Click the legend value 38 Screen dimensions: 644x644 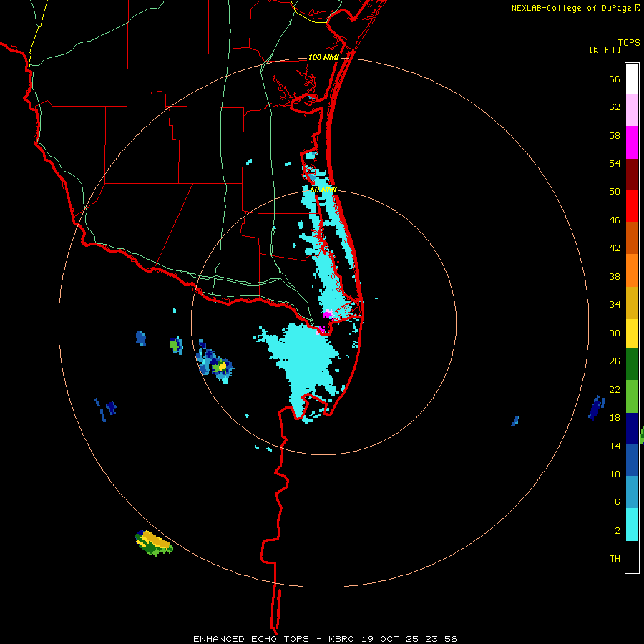tap(615, 276)
